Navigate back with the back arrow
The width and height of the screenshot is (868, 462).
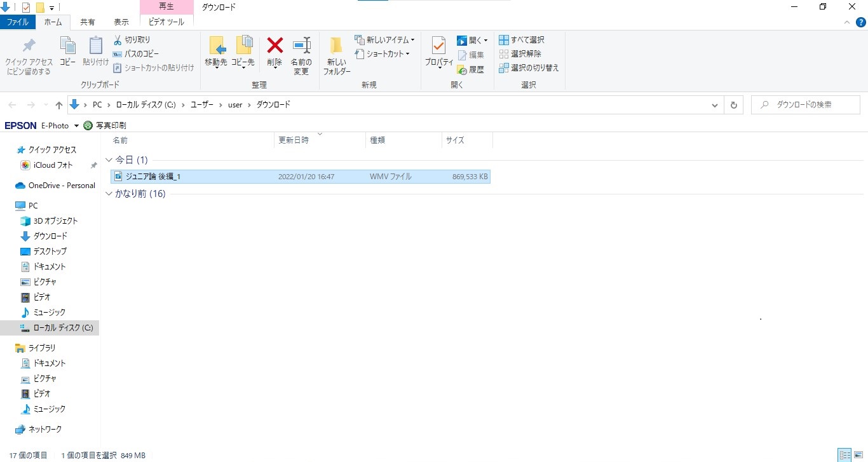pos(13,105)
